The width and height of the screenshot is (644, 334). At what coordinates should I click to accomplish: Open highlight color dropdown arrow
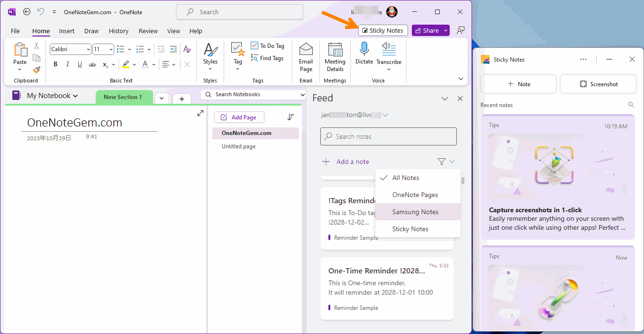click(134, 64)
